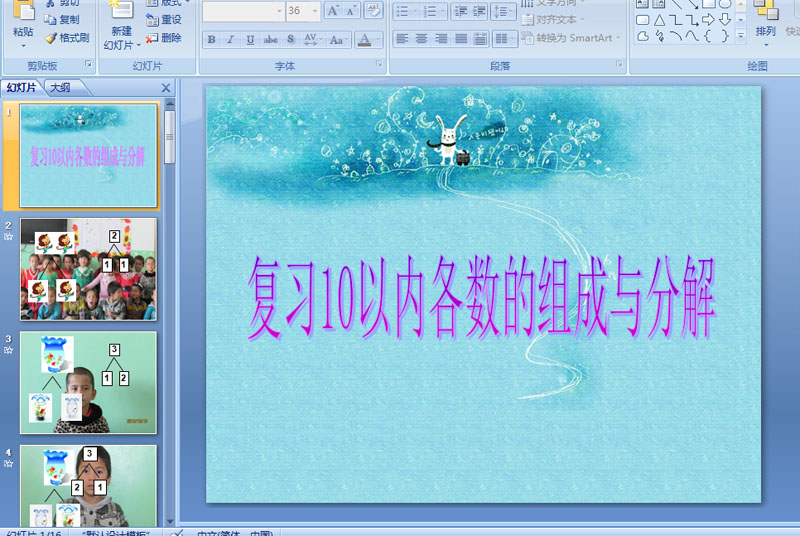This screenshot has height=536, width=800.
Task: Select the right arrow shape
Action: click(x=708, y=20)
